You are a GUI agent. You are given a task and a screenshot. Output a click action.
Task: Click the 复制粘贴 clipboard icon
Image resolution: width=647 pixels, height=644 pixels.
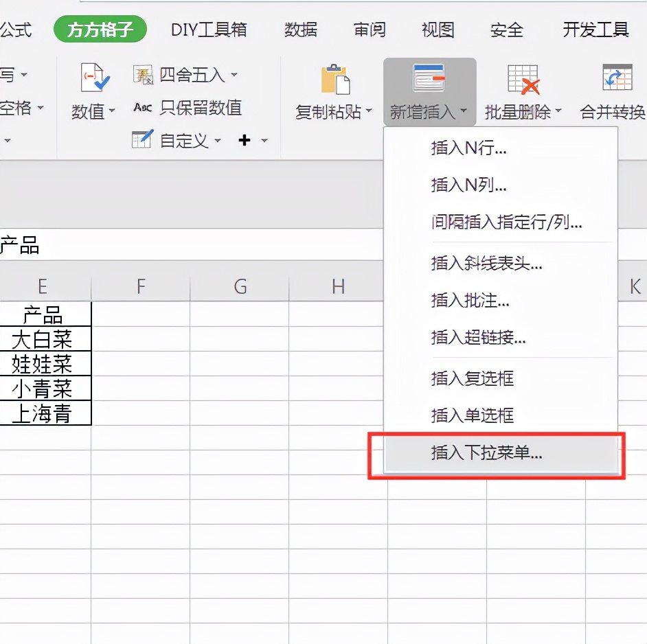coord(335,79)
